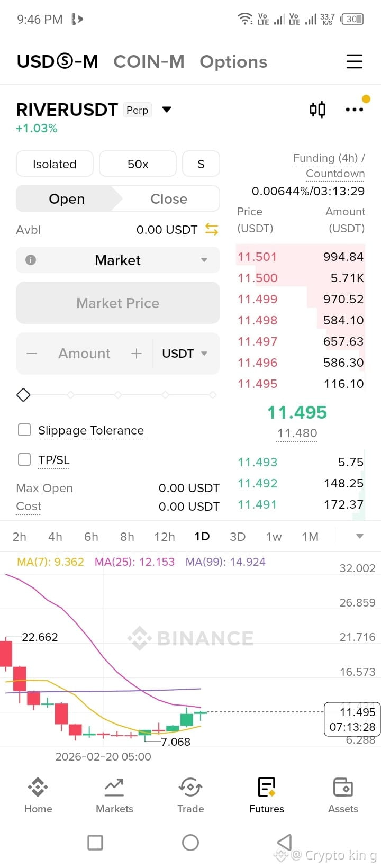The height and width of the screenshot is (868, 381).
Task: Enable the TP/SL checkbox
Action: coord(24,459)
